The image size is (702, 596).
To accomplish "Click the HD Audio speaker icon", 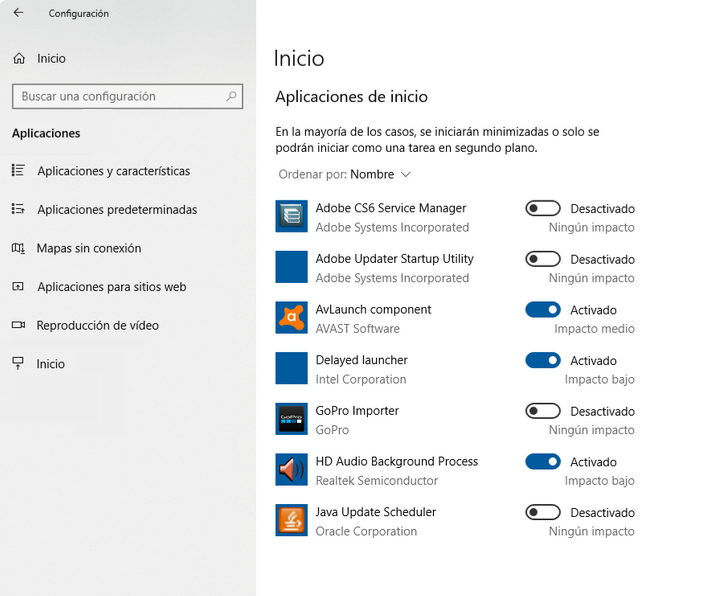I will coord(291,470).
